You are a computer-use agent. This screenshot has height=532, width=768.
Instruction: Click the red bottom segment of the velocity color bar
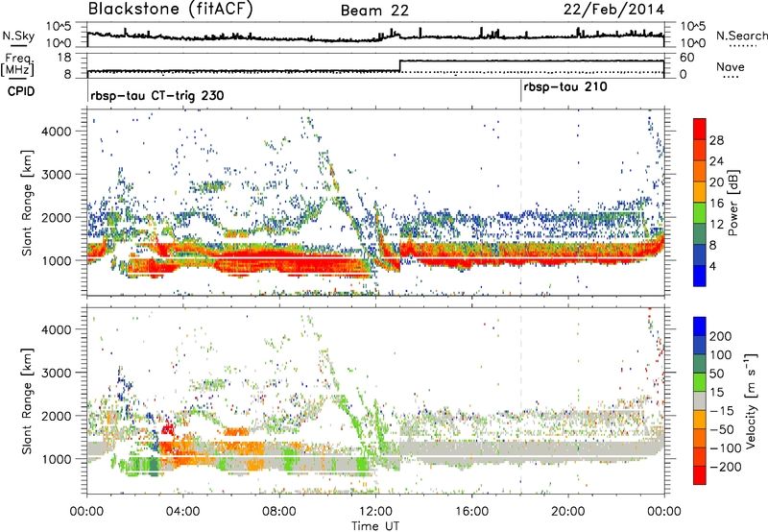point(700,475)
